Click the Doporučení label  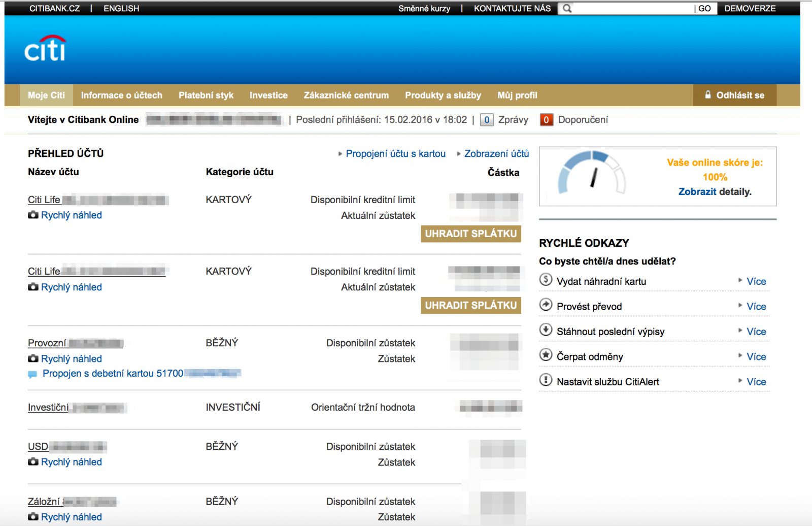coord(583,120)
